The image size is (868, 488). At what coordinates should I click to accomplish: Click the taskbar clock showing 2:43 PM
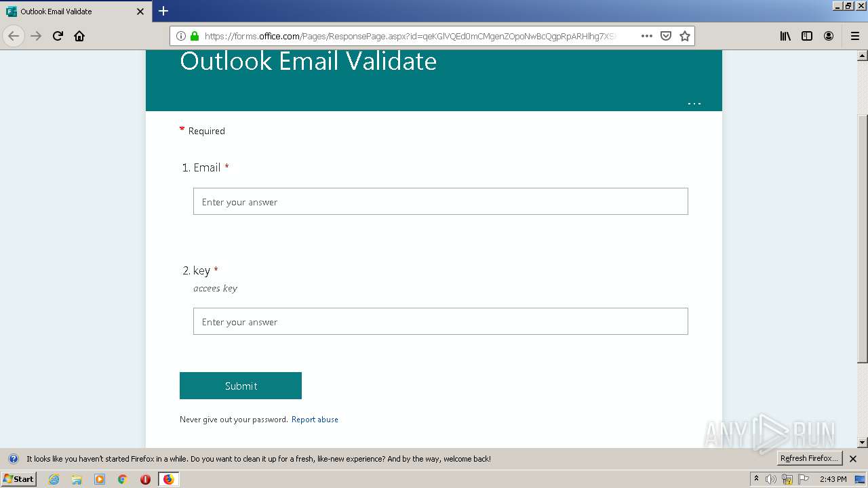tap(833, 479)
